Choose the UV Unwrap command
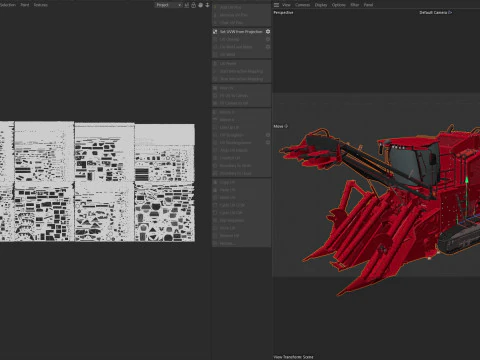The image size is (480, 360). point(239,39)
